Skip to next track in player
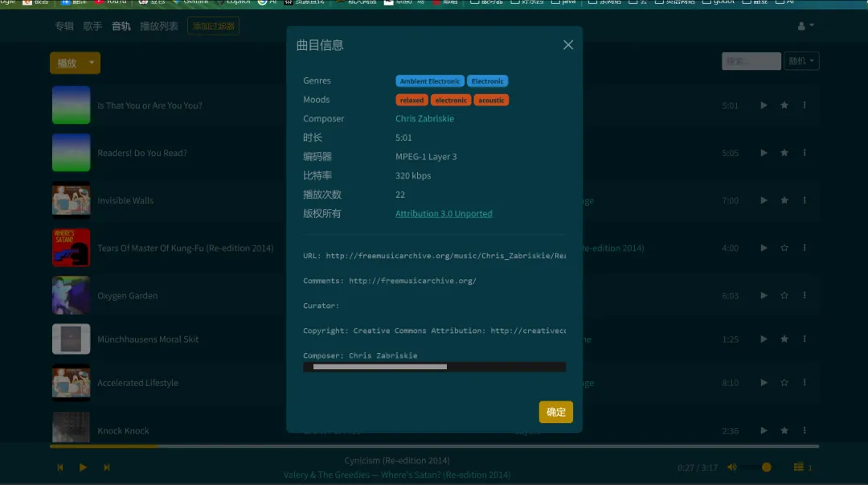 point(106,467)
